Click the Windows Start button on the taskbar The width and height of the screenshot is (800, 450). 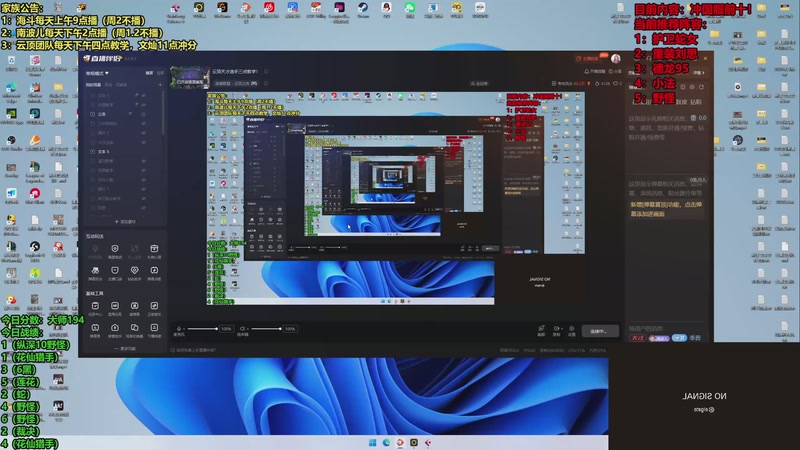[x=372, y=442]
